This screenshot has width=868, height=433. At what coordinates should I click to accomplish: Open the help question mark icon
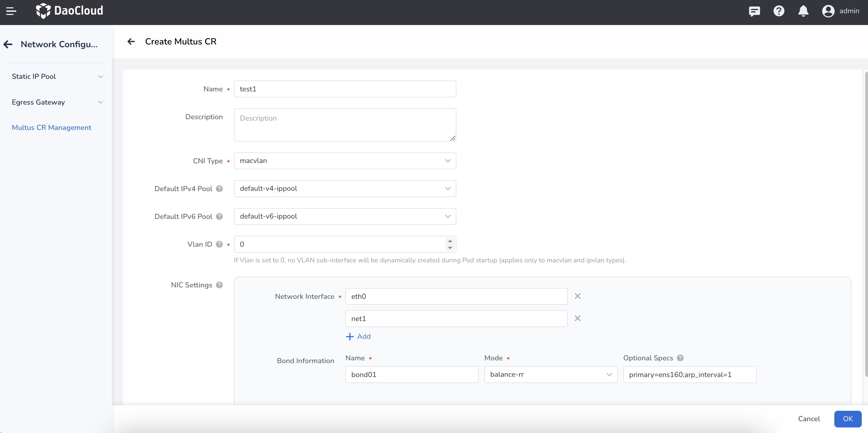pyautogui.click(x=779, y=11)
